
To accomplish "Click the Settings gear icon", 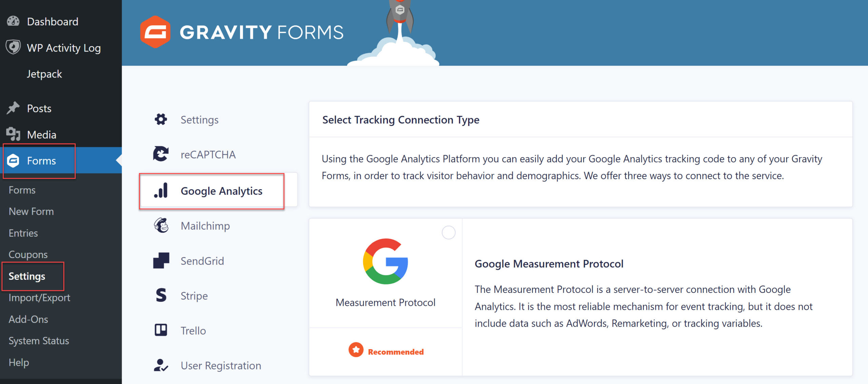I will click(x=161, y=119).
